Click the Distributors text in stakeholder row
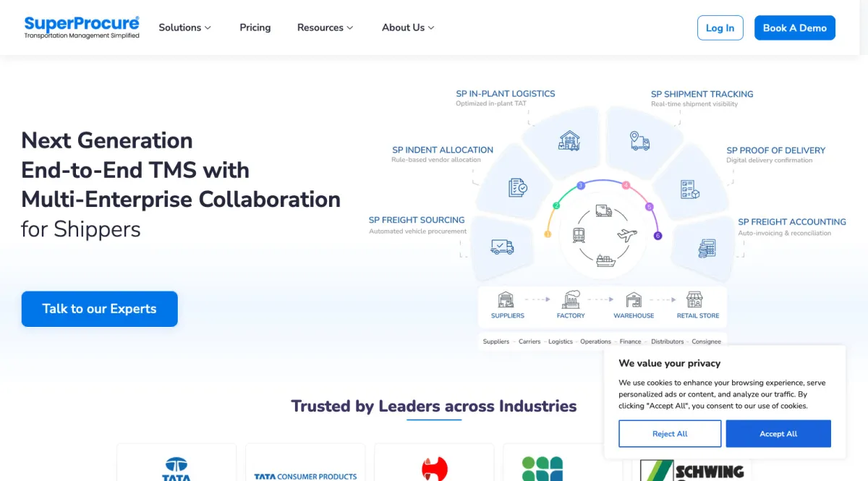Image resolution: width=868 pixels, height=481 pixels. point(667,341)
